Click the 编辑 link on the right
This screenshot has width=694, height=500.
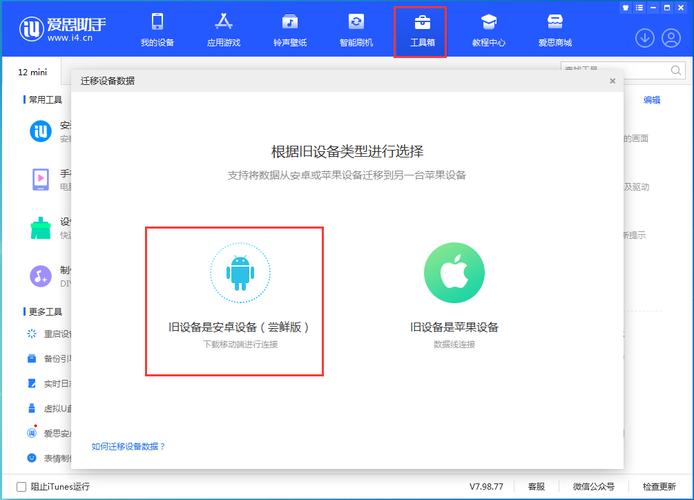pos(652,100)
